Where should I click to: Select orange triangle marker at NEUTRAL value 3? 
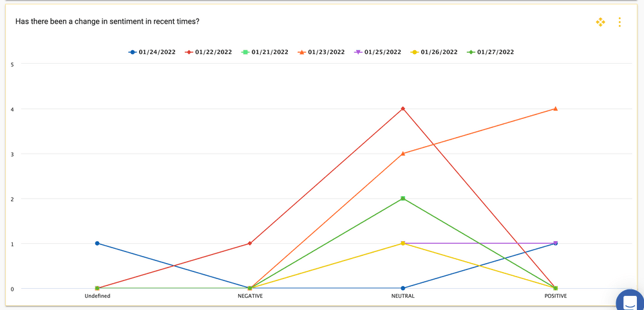pyautogui.click(x=403, y=154)
